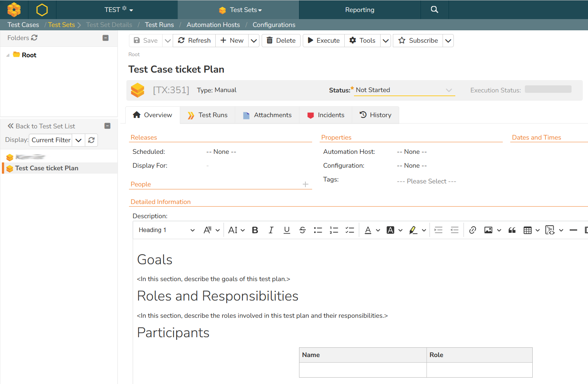Collapse the Folders panel with minus toggle
Viewport: 588px width, 384px height.
coord(105,38)
